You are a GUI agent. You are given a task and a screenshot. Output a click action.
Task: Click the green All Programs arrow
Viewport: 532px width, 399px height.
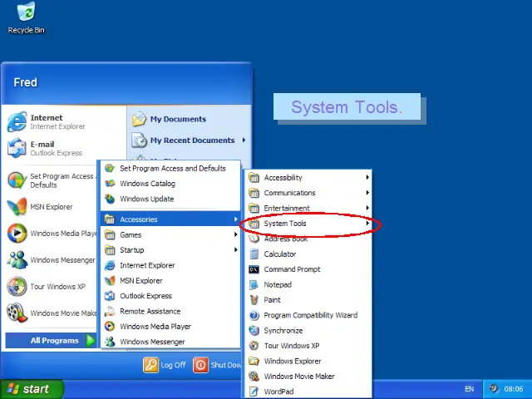pyautogui.click(x=91, y=340)
